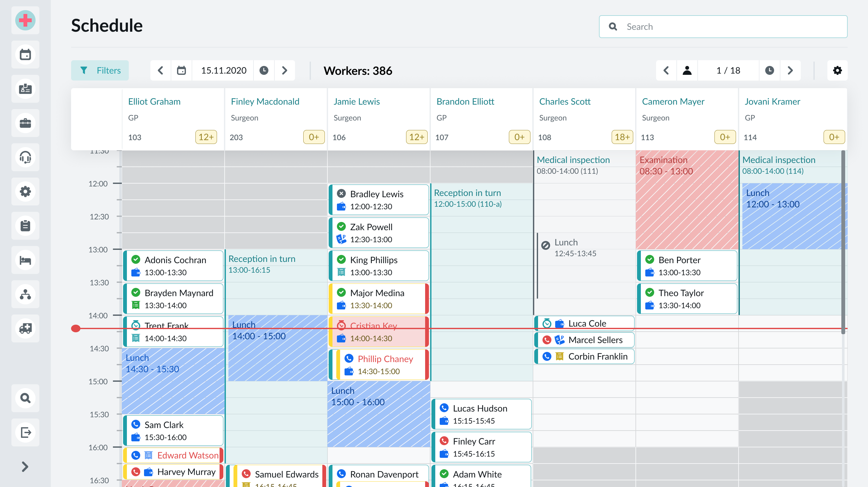
Task: Click the Search input field
Action: coord(723,27)
